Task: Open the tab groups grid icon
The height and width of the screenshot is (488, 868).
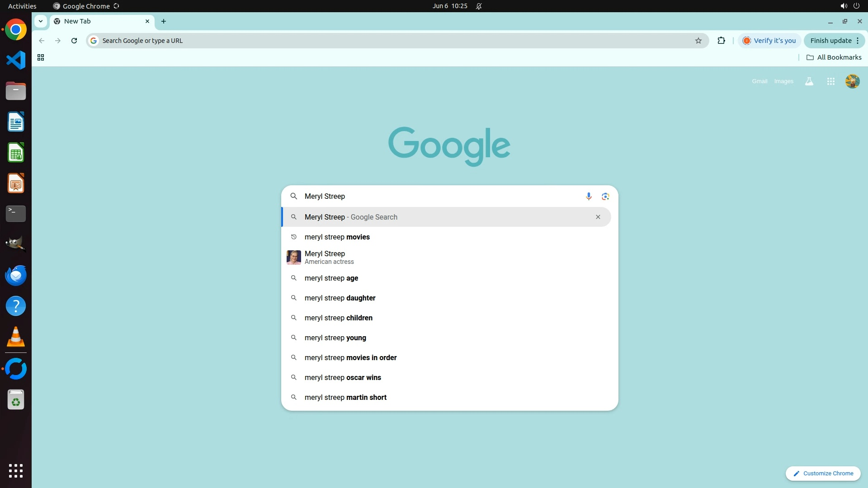Action: [x=41, y=57]
